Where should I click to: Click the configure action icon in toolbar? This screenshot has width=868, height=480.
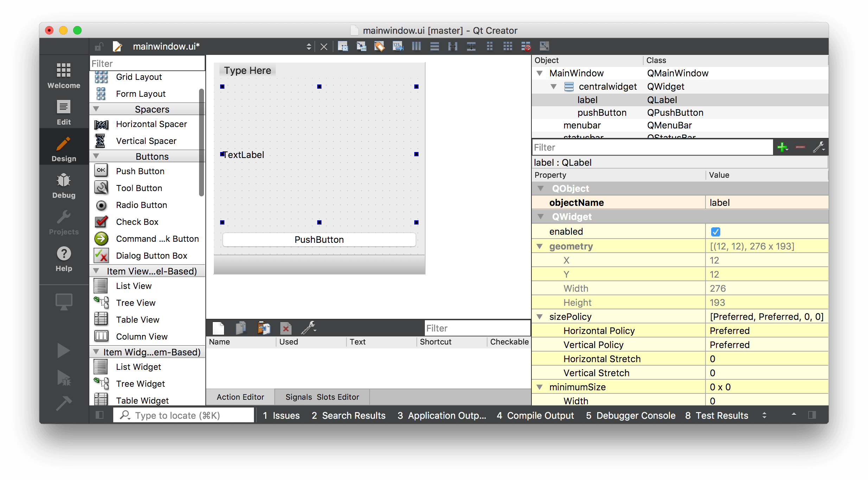(308, 329)
